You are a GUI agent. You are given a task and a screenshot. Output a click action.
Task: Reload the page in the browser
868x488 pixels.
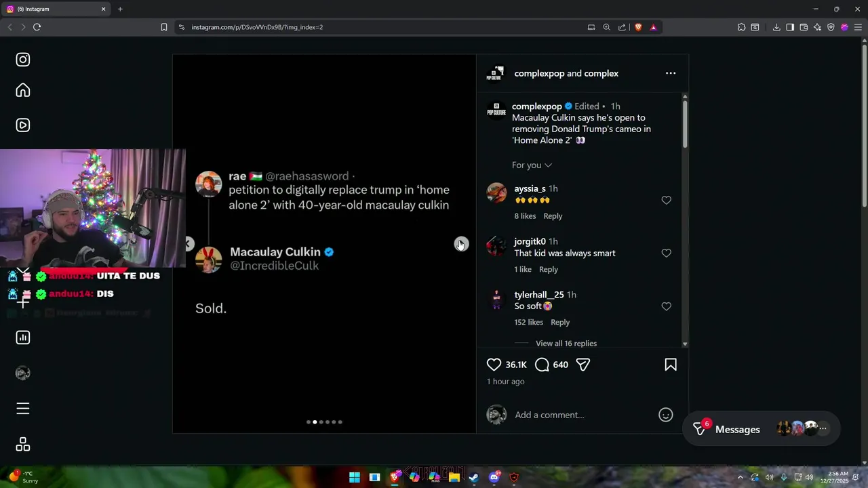(x=37, y=27)
